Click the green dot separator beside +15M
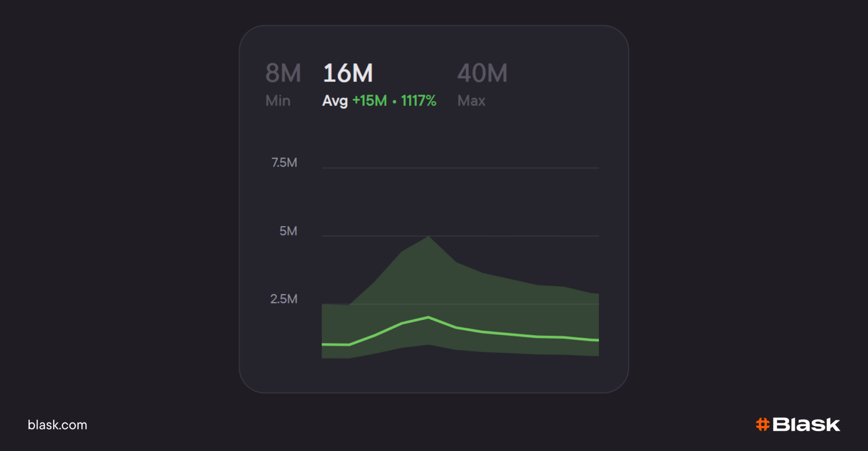Screen dimensions: 868x451 coord(394,102)
